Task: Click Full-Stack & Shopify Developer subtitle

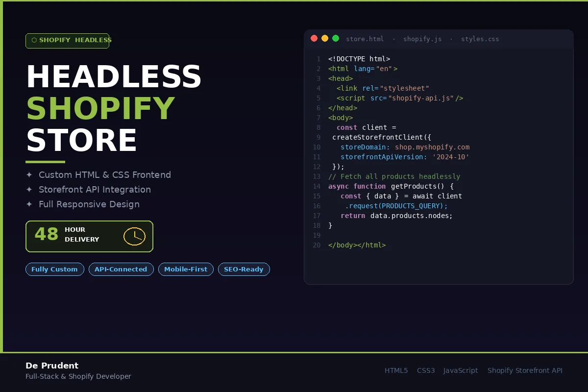Action: [78, 376]
